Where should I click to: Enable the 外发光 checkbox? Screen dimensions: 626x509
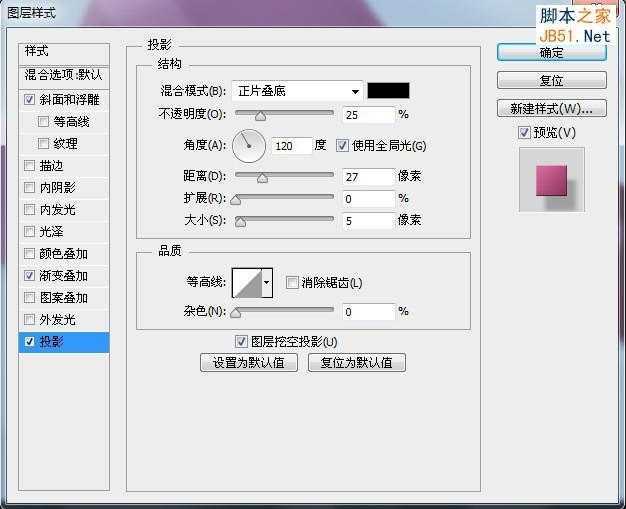click(x=30, y=319)
